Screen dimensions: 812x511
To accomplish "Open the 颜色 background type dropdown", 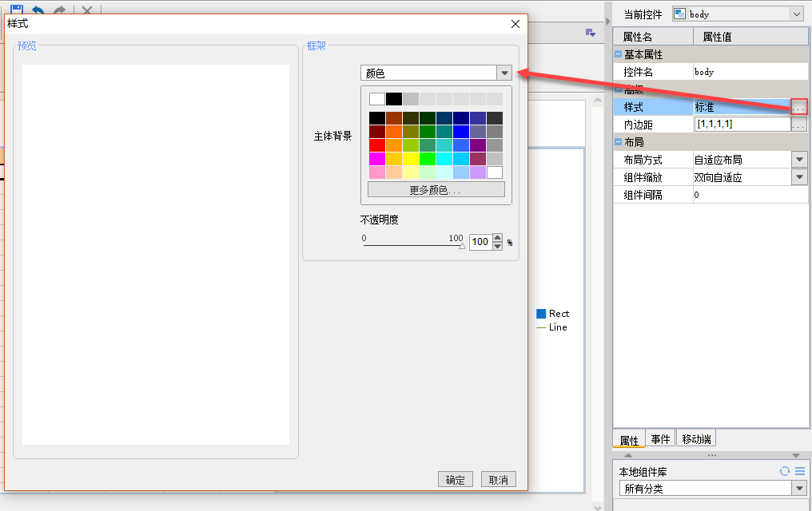I will point(504,73).
